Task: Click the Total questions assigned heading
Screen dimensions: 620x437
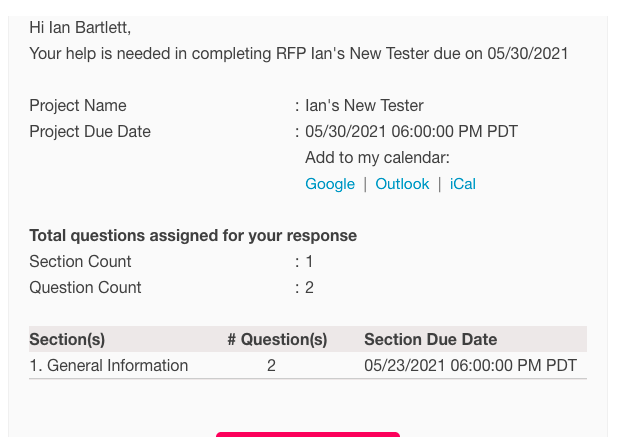Action: (x=193, y=236)
